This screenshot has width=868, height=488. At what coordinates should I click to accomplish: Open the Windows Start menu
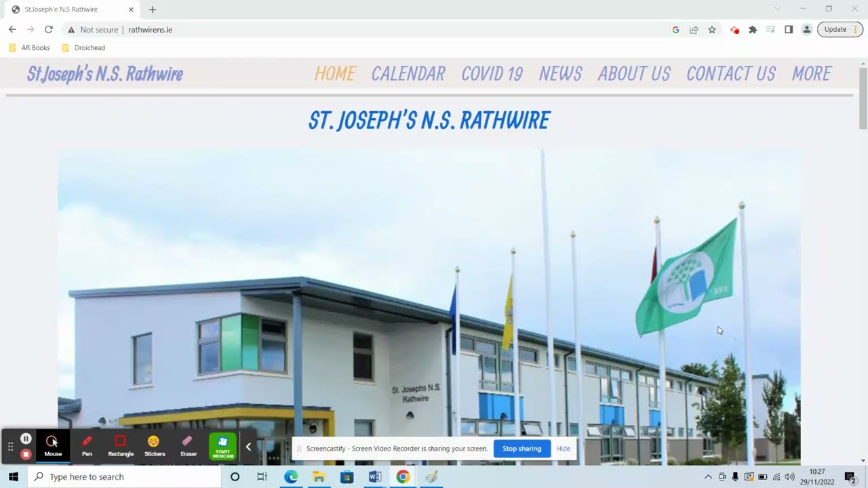coord(14,477)
